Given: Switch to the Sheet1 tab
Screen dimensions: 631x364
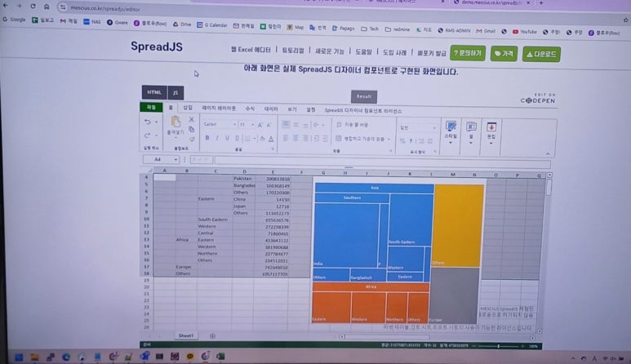Looking at the screenshot, I should (x=186, y=335).
